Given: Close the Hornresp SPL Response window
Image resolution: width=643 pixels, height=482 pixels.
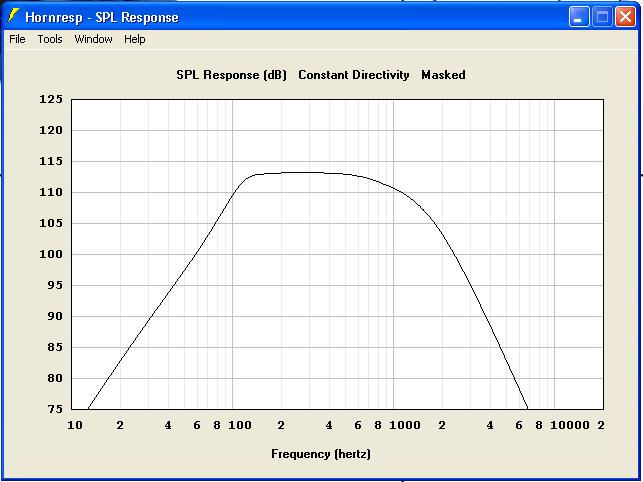Looking at the screenshot, I should [x=625, y=17].
